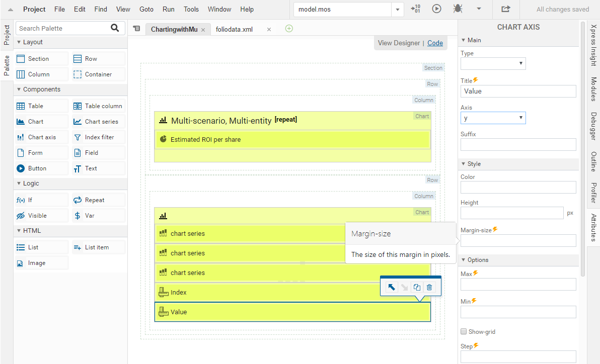Open the Axis dropdown showing y
Screen dimensions: 600x364
(493, 118)
